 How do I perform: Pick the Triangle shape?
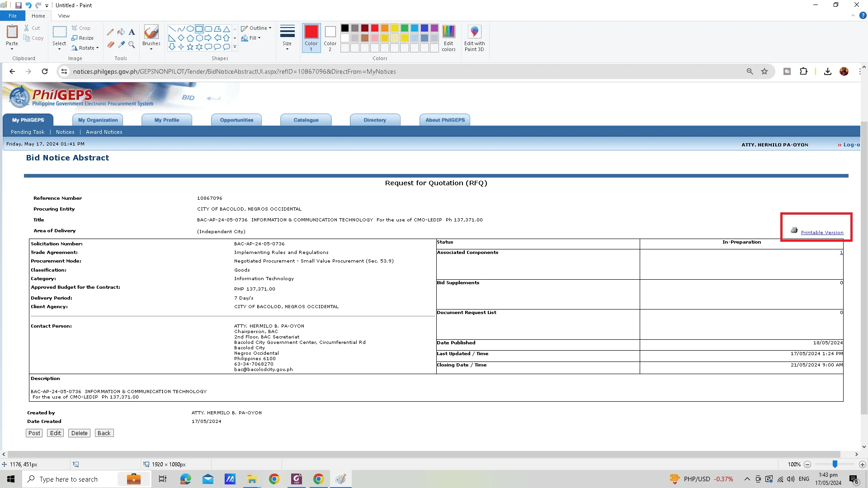[x=226, y=29]
